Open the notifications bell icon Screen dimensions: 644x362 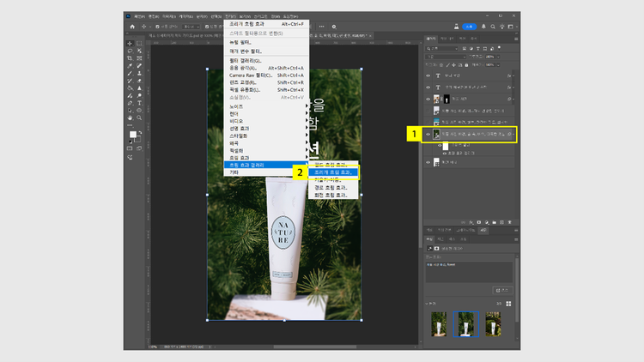pos(483,27)
